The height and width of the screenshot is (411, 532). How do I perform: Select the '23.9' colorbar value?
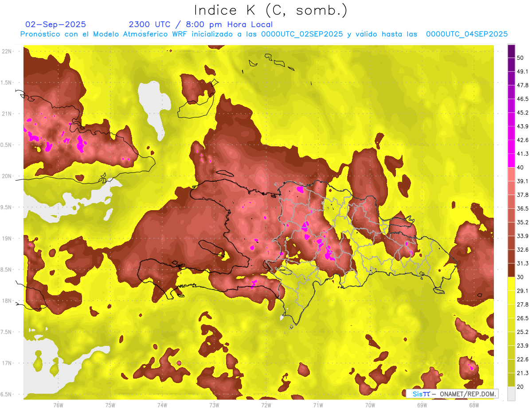pyautogui.click(x=522, y=345)
